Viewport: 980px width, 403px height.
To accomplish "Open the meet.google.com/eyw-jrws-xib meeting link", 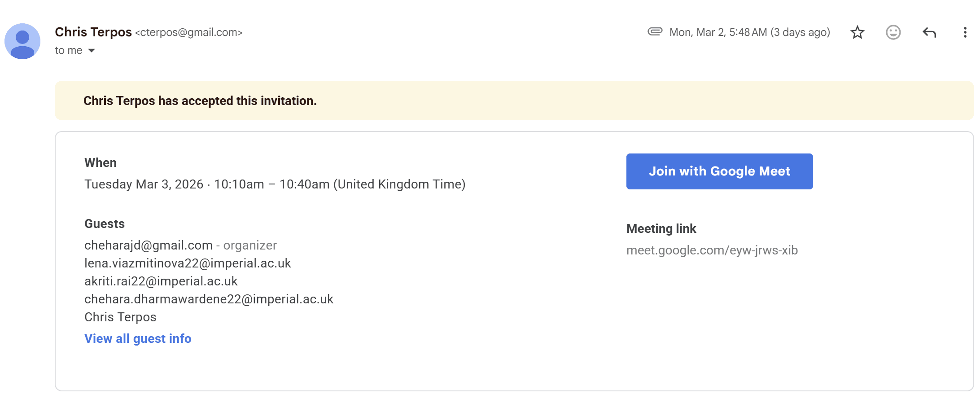I will (712, 250).
